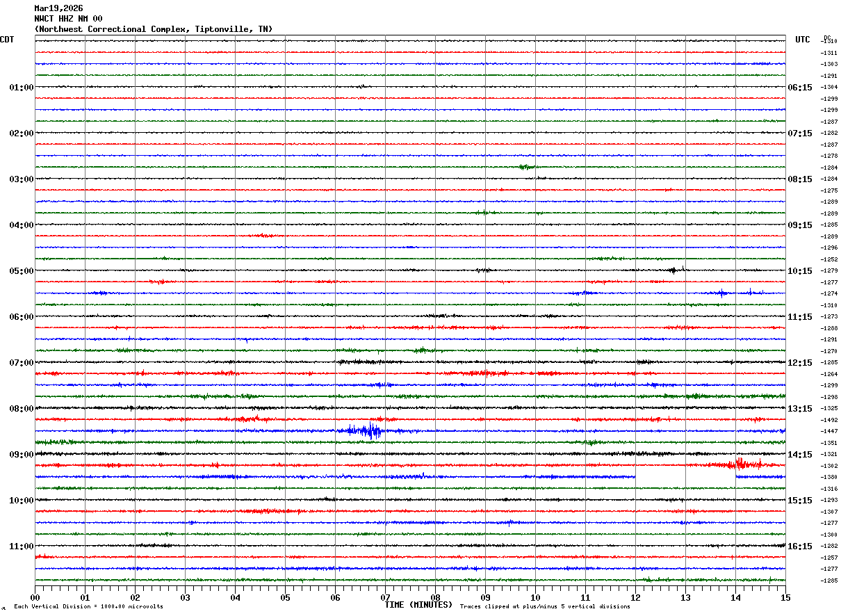
Task: Click the 10:15 UTC time label
Action: click(799, 271)
